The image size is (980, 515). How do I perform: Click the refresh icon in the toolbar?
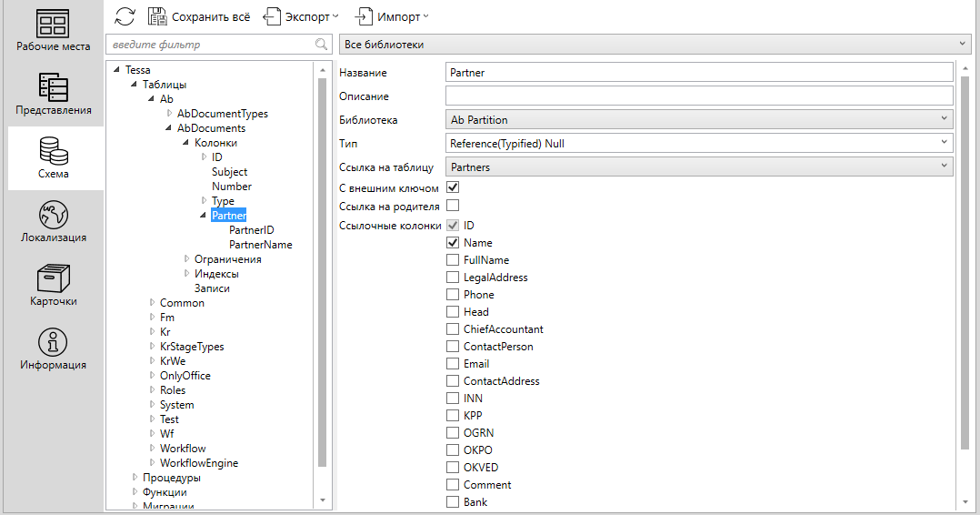[x=125, y=16]
